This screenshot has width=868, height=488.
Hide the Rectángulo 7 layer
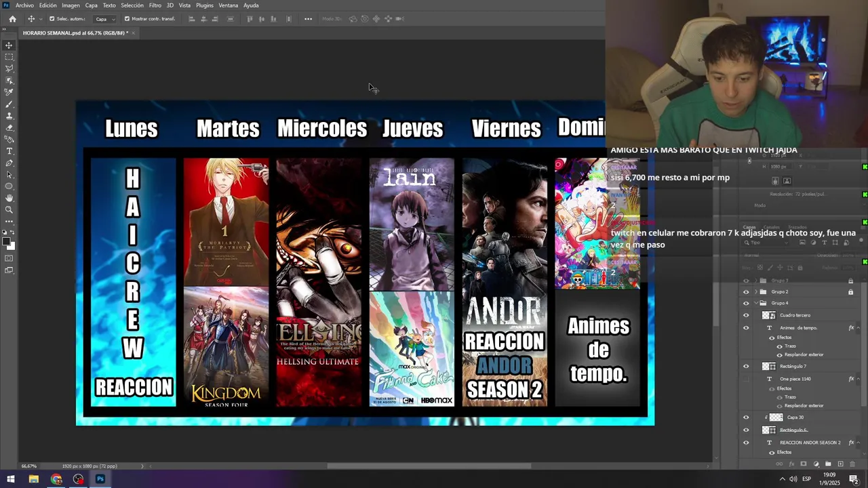click(746, 367)
